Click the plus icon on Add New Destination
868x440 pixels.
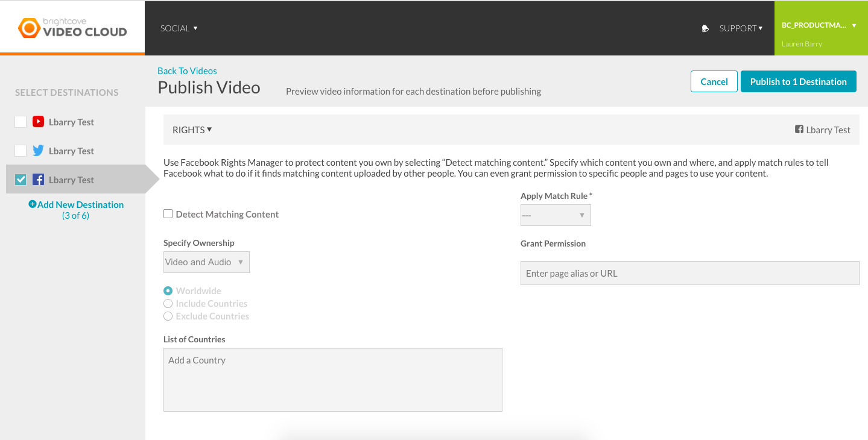pos(33,204)
